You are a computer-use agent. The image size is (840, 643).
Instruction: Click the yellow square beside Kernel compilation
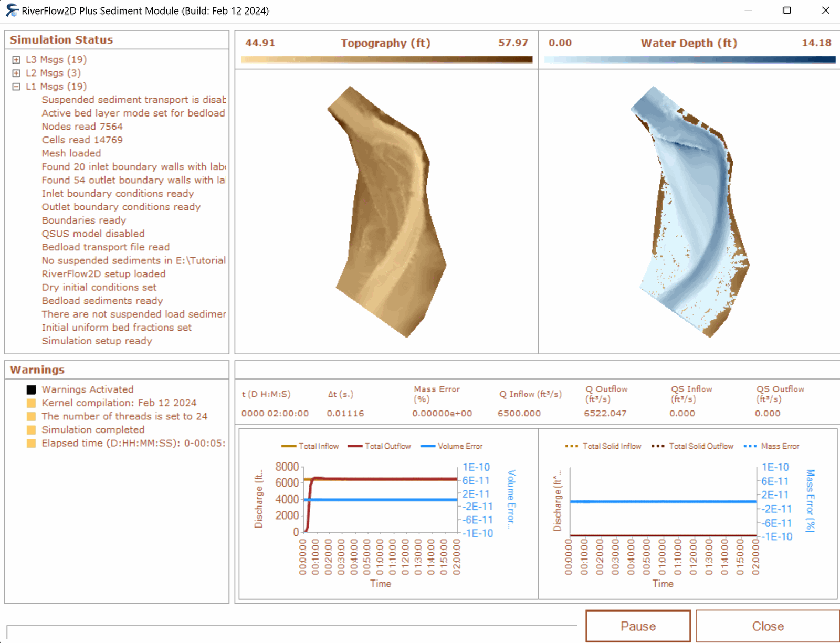[x=31, y=403]
